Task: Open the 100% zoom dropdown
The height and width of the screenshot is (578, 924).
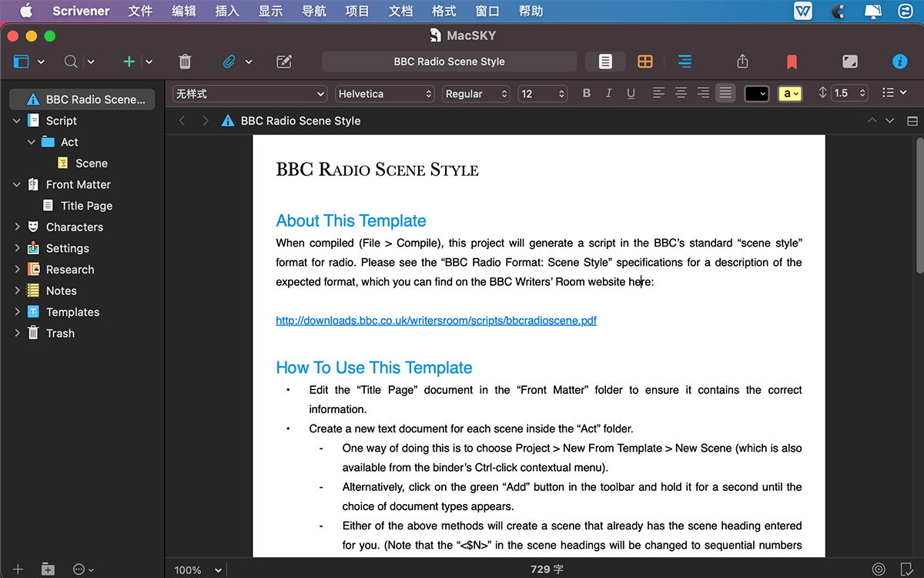Action: pyautogui.click(x=198, y=570)
